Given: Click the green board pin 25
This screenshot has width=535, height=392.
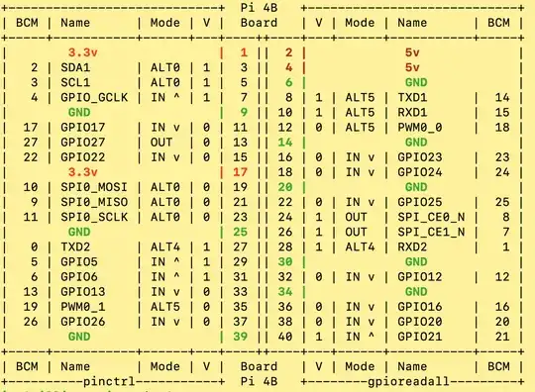Looking at the screenshot, I should click(x=240, y=233).
